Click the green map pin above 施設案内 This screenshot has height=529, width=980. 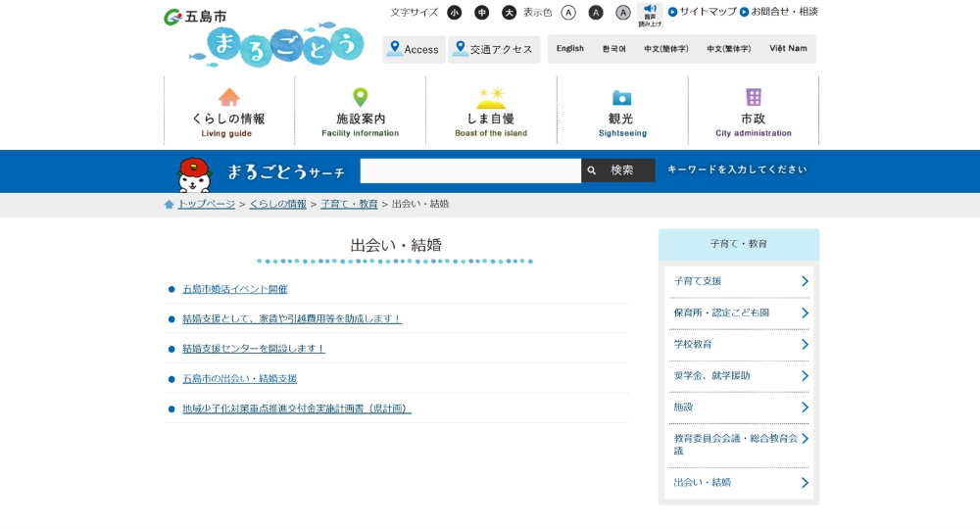click(360, 97)
